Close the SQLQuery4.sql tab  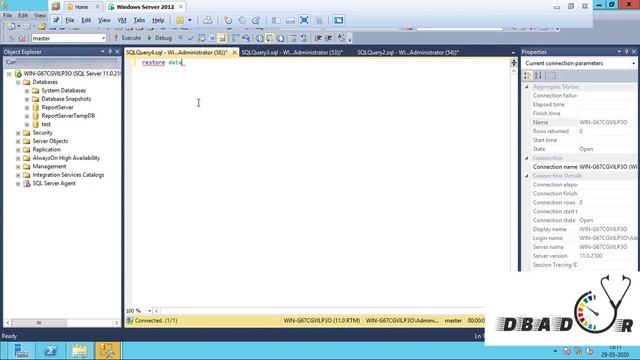(234, 53)
